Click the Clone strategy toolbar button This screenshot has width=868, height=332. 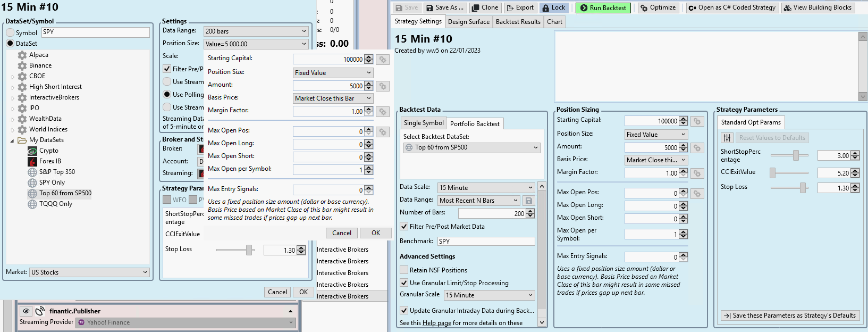[x=485, y=8]
